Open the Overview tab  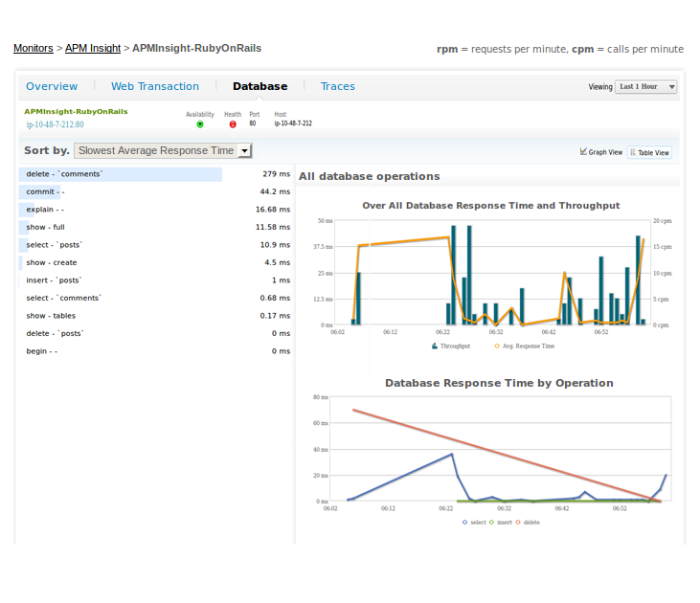click(x=52, y=86)
